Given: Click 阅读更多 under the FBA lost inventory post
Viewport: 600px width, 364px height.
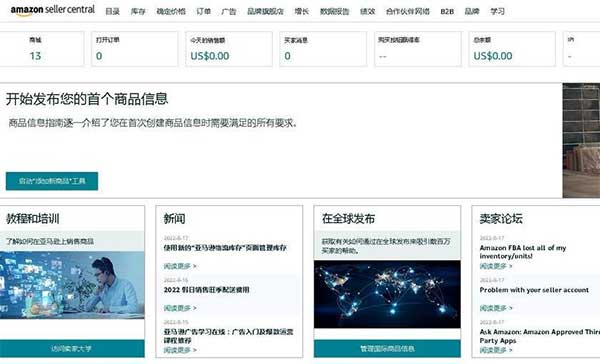Looking at the screenshot, I should pyautogui.click(x=496, y=266).
